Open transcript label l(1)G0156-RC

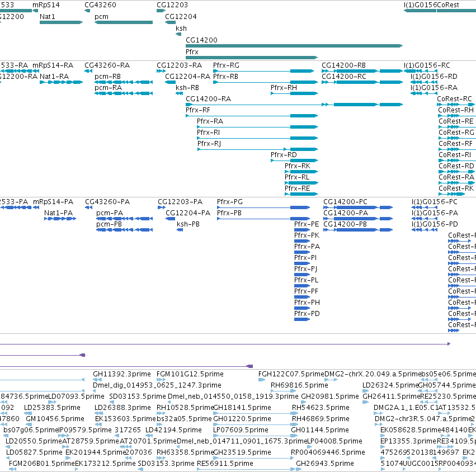(427, 65)
